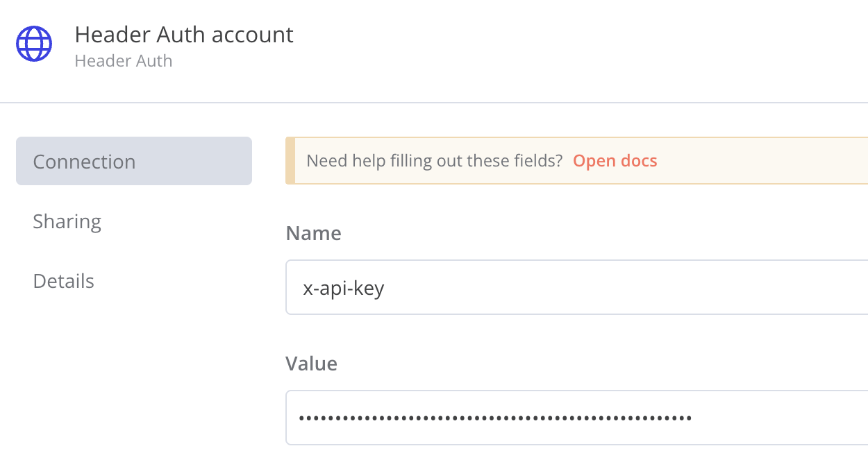The width and height of the screenshot is (868, 462).
Task: Open the Connection tab
Action: pos(133,162)
